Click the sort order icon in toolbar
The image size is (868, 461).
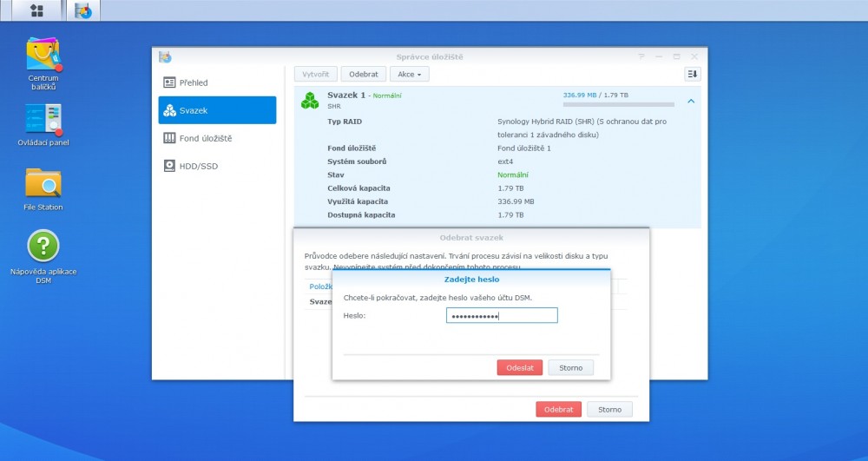(x=692, y=75)
